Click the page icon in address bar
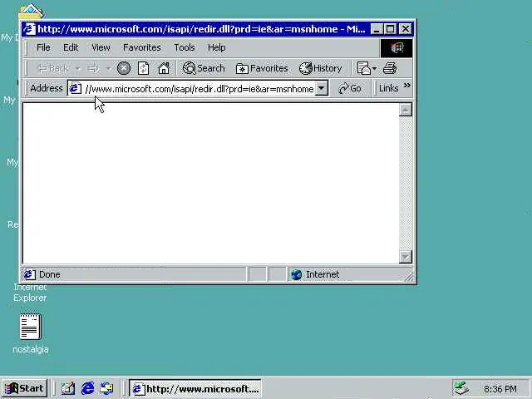The height and width of the screenshot is (399, 532). pyautogui.click(x=76, y=89)
